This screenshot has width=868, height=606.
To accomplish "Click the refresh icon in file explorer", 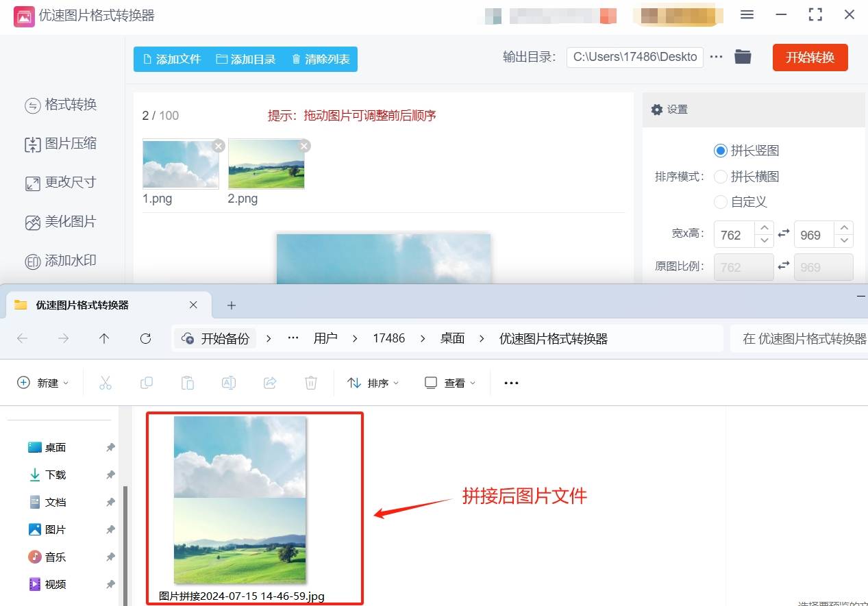I will click(145, 338).
